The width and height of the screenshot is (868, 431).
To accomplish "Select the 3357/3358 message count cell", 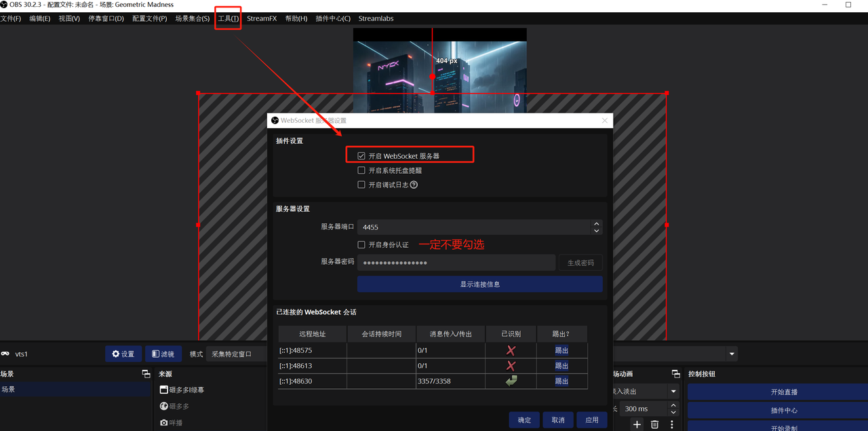I will pos(451,381).
